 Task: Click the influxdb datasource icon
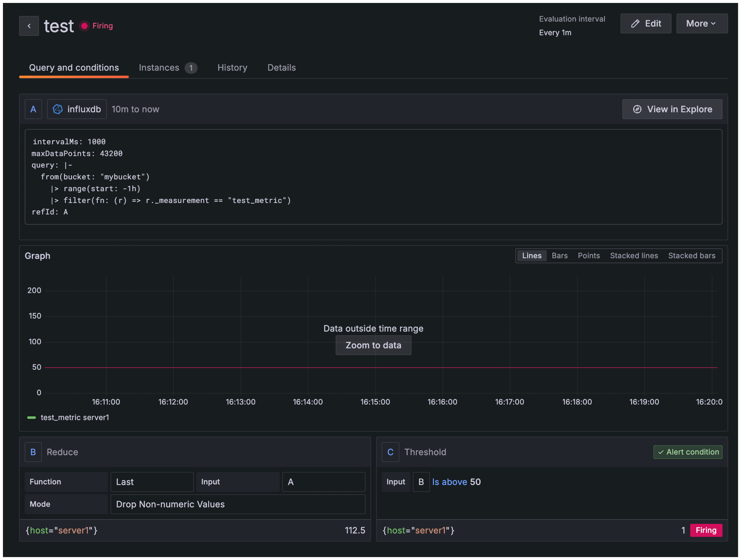pos(58,109)
